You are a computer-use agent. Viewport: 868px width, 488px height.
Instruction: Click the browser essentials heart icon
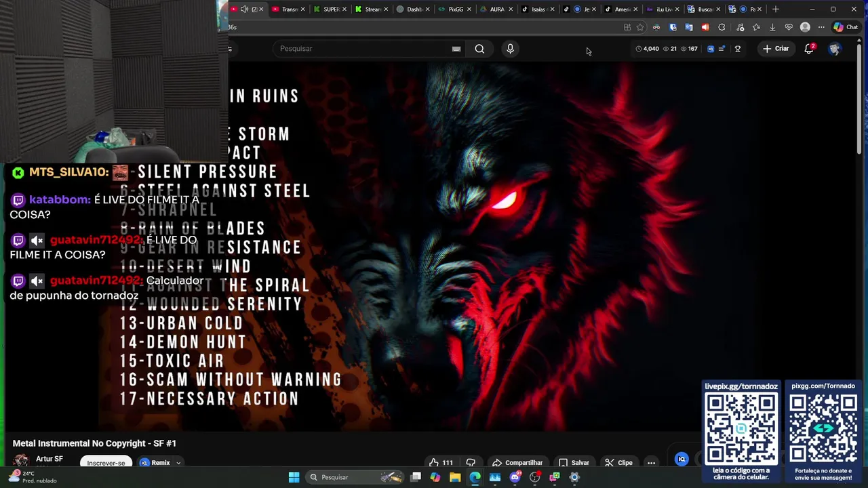[x=789, y=27]
